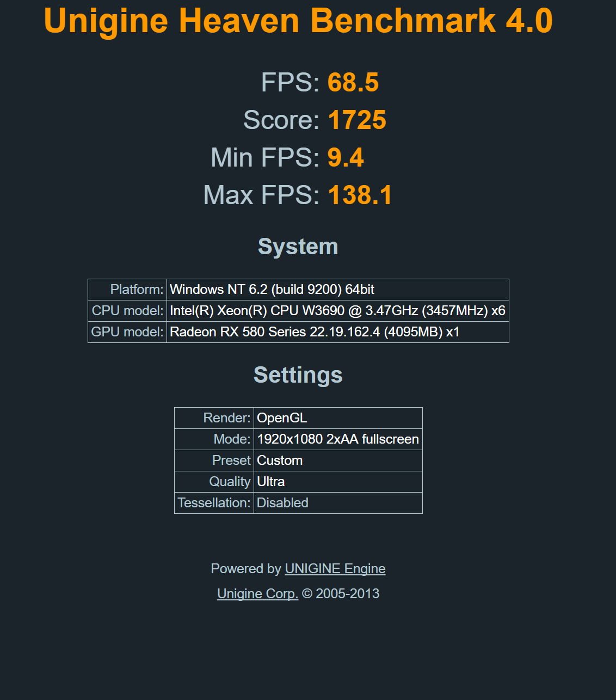
Task: Select the Max FPS value 138.1
Action: pos(360,195)
